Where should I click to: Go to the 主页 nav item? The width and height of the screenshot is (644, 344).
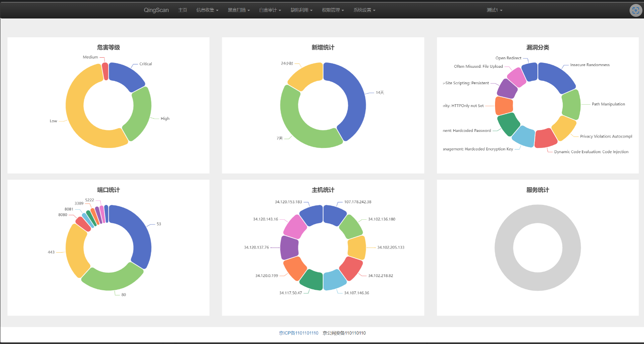[183, 10]
